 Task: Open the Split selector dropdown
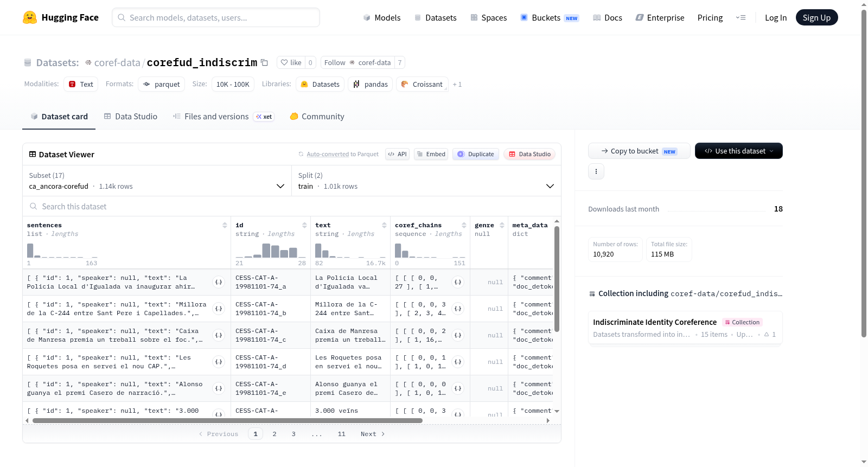point(426,181)
